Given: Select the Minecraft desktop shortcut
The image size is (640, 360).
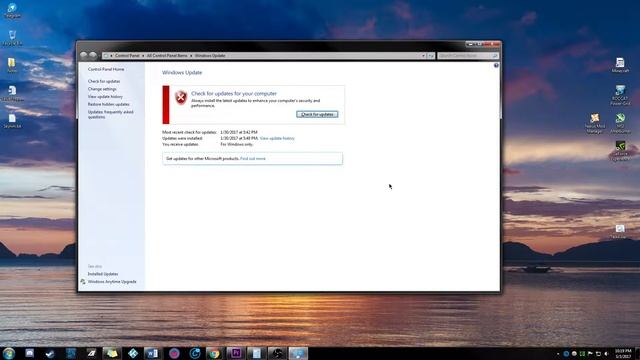Looking at the screenshot, I should pos(620,65).
